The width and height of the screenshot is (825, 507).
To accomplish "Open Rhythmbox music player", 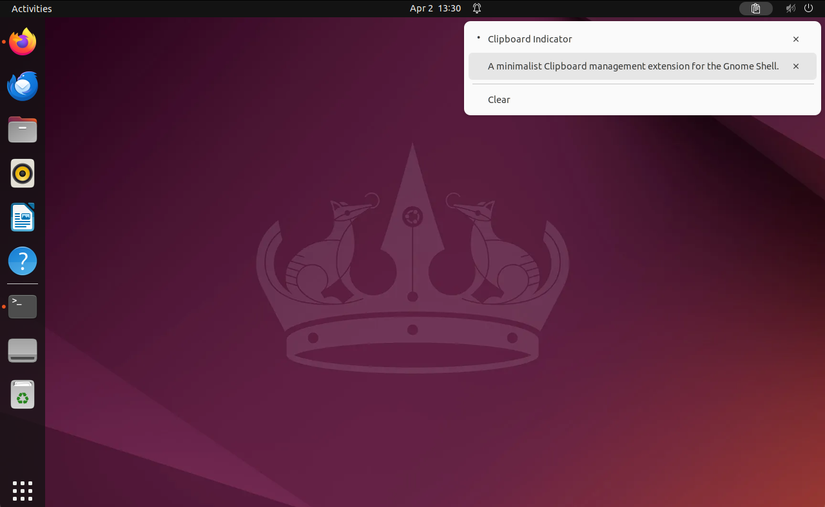I will pyautogui.click(x=23, y=174).
